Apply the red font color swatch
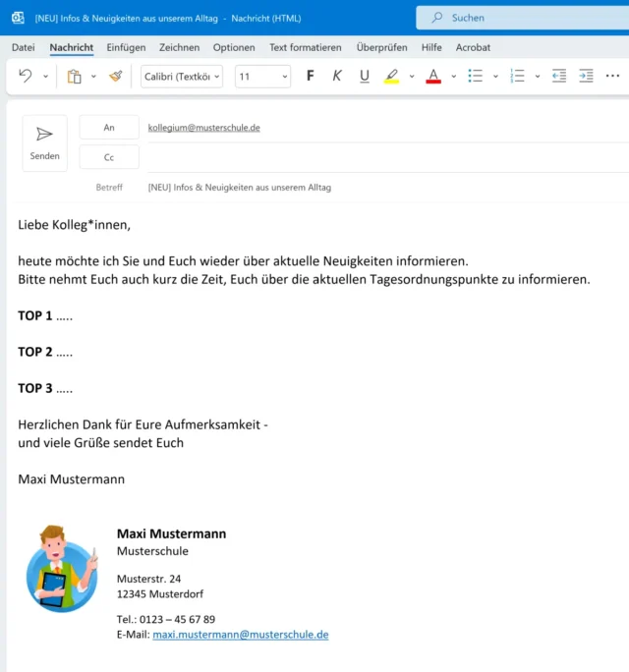629x672 pixels. coord(433,76)
